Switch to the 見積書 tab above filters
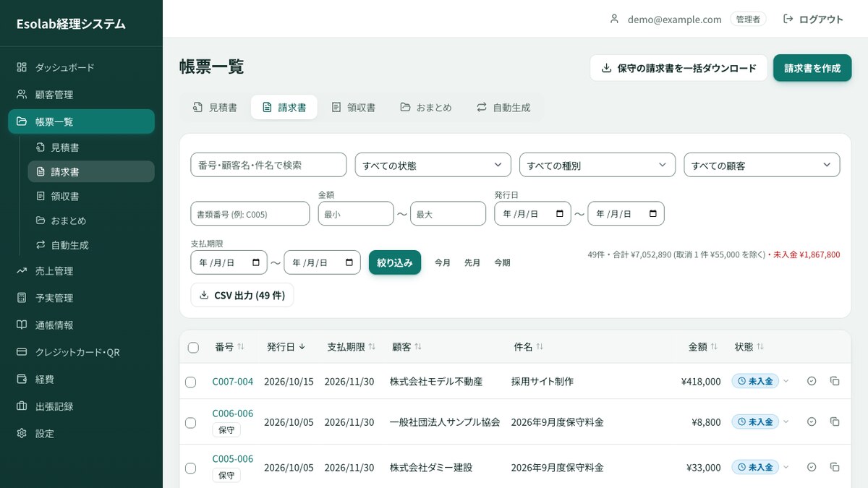This screenshot has height=488, width=868. point(215,108)
